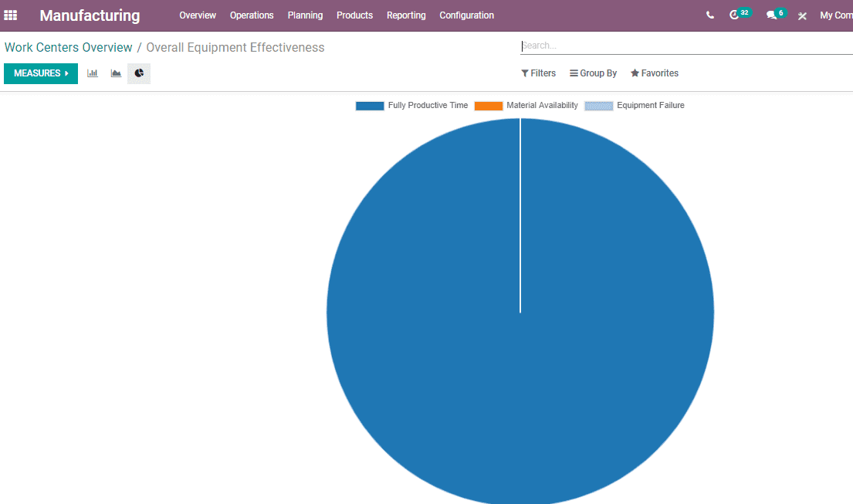
Task: Open the Group By dropdown
Action: click(x=593, y=73)
